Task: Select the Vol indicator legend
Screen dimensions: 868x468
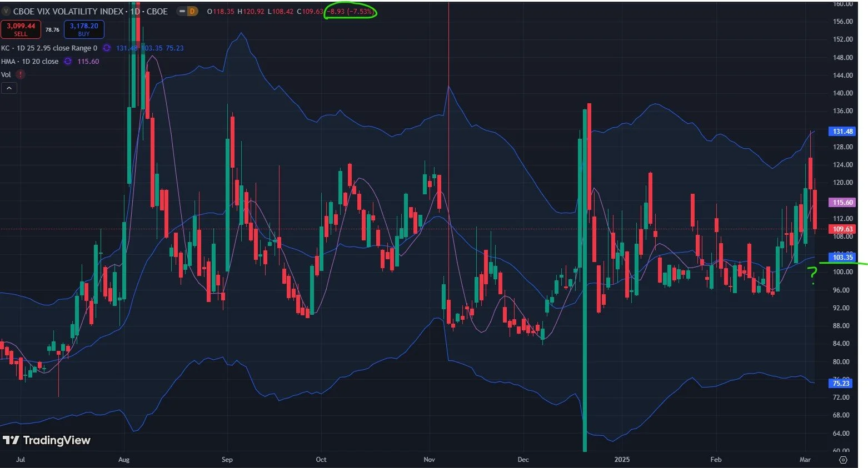Action: (6, 74)
